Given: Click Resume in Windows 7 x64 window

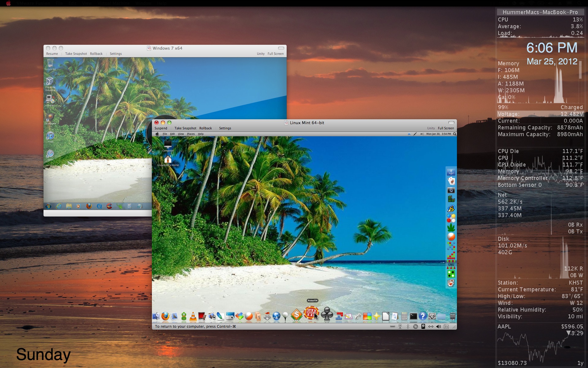Looking at the screenshot, I should (52, 54).
